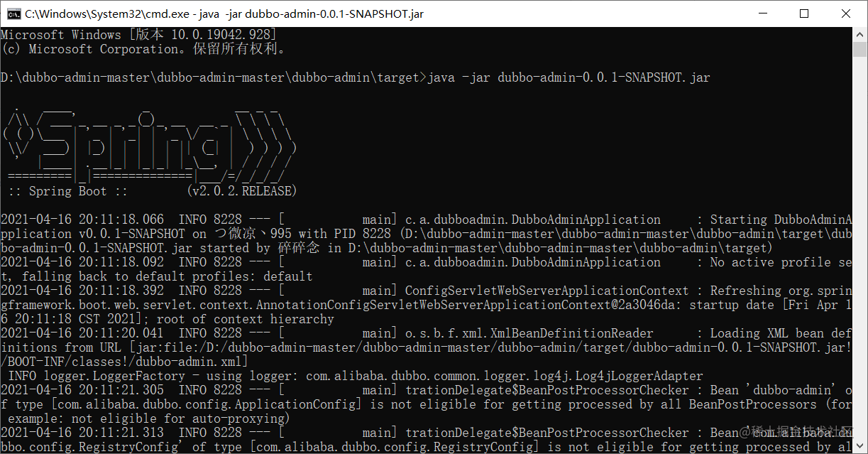Click the 'Microsoft Windows' version line
The width and height of the screenshot is (868, 454).
pos(138,35)
